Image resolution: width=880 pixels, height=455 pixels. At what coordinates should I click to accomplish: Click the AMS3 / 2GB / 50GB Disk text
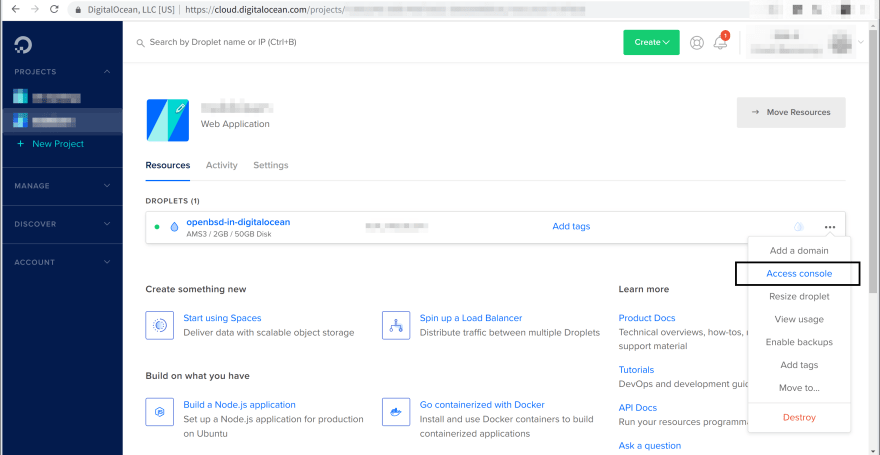(229, 234)
